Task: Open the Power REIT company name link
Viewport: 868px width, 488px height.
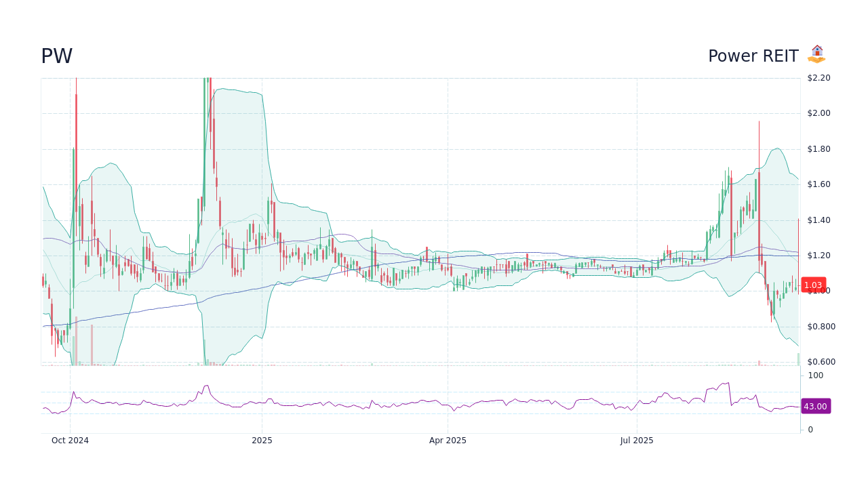Action: click(753, 56)
